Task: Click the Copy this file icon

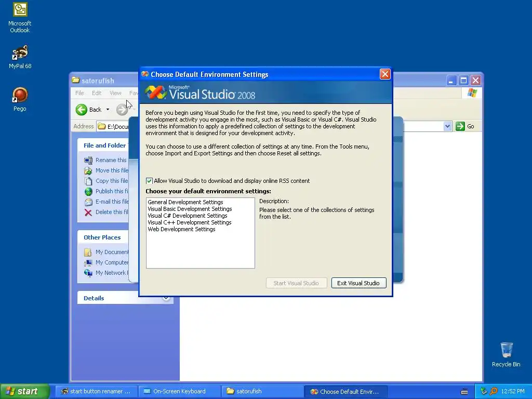Action: [x=88, y=181]
